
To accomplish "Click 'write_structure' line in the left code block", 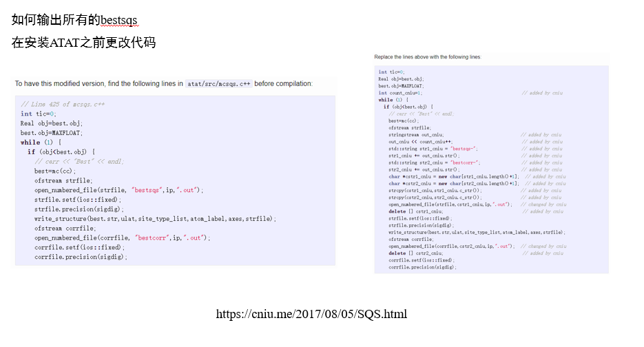I will click(155, 218).
